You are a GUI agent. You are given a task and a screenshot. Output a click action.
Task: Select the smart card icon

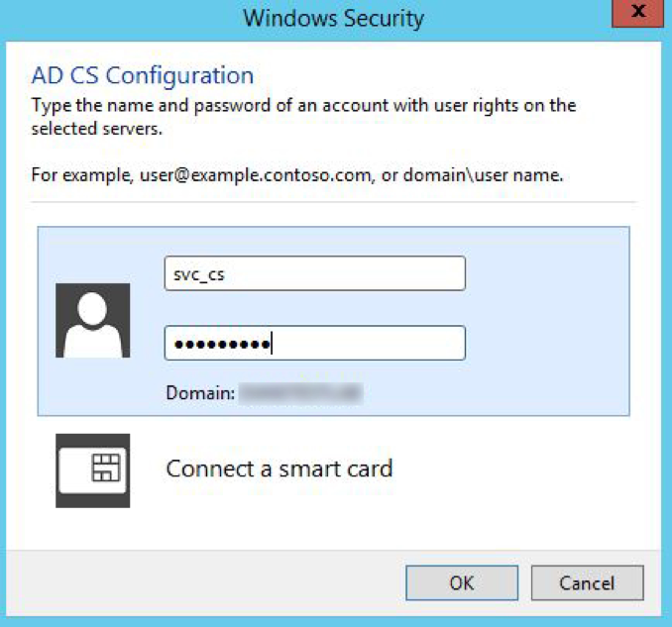(92, 470)
